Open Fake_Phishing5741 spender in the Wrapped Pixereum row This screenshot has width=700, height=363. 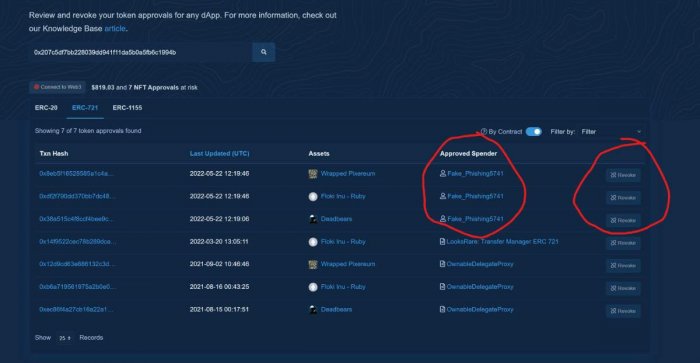click(475, 173)
